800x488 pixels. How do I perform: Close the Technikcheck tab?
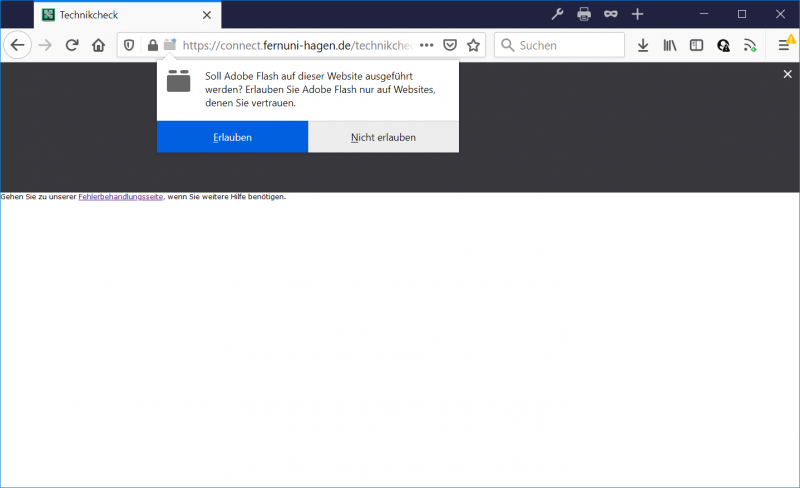(x=206, y=15)
